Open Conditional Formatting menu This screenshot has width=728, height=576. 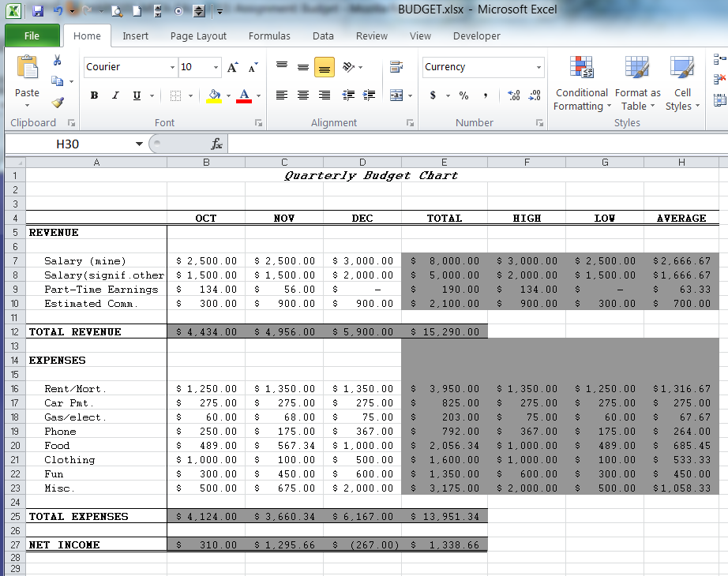[x=582, y=83]
